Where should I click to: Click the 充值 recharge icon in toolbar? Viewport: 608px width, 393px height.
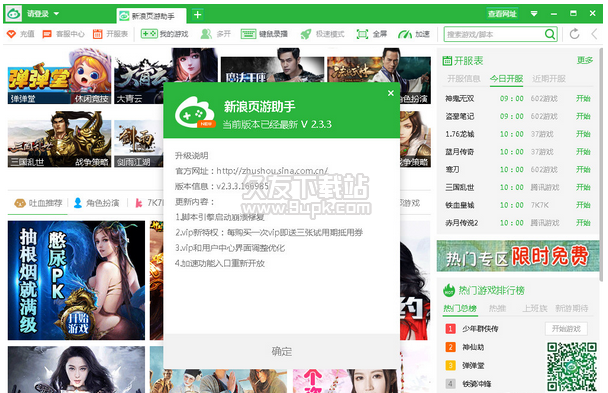coord(11,34)
